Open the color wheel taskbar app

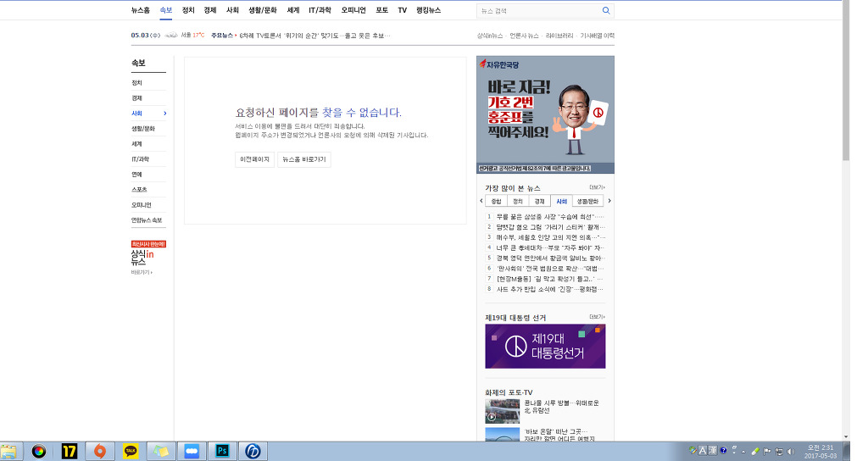click(x=39, y=451)
